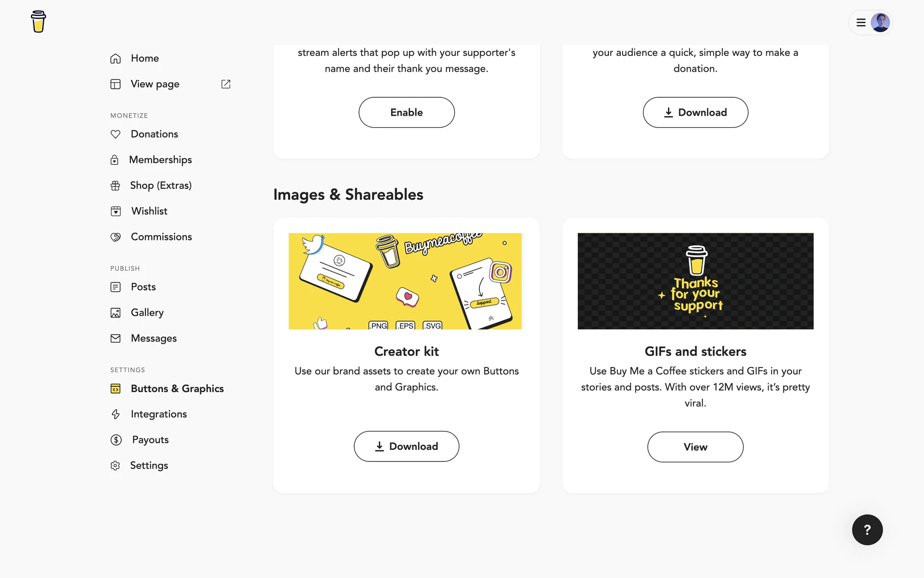The image size is (924, 578).
Task: Click the Memberships lock icon
Action: click(x=115, y=160)
